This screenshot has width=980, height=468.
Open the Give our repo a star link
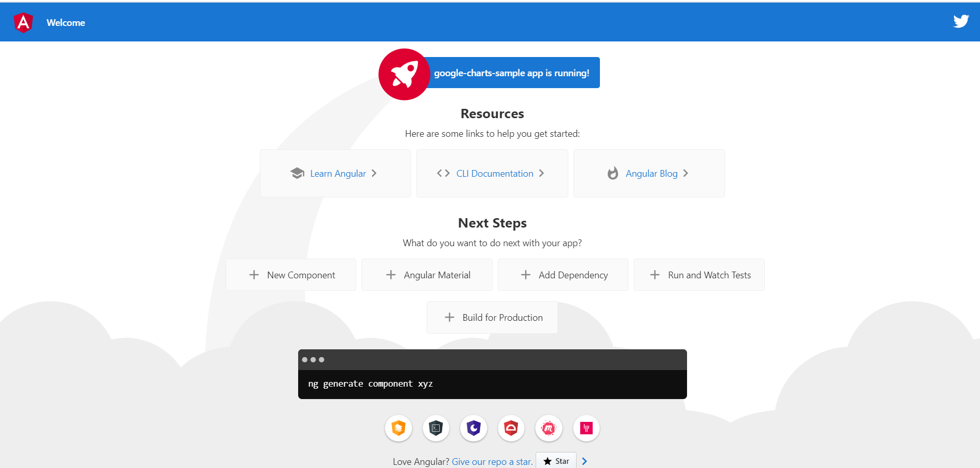point(492,461)
